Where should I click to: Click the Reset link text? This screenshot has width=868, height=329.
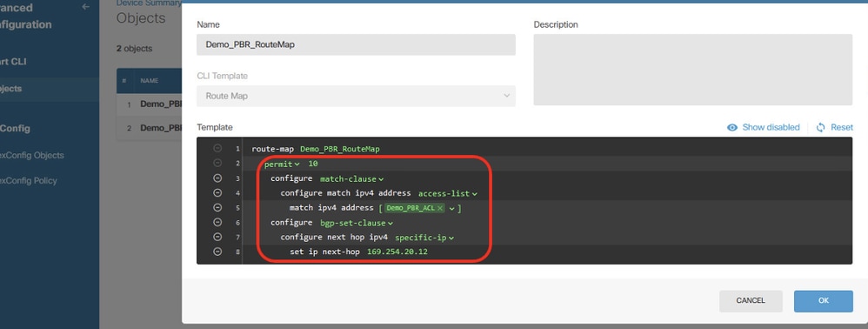tap(841, 127)
